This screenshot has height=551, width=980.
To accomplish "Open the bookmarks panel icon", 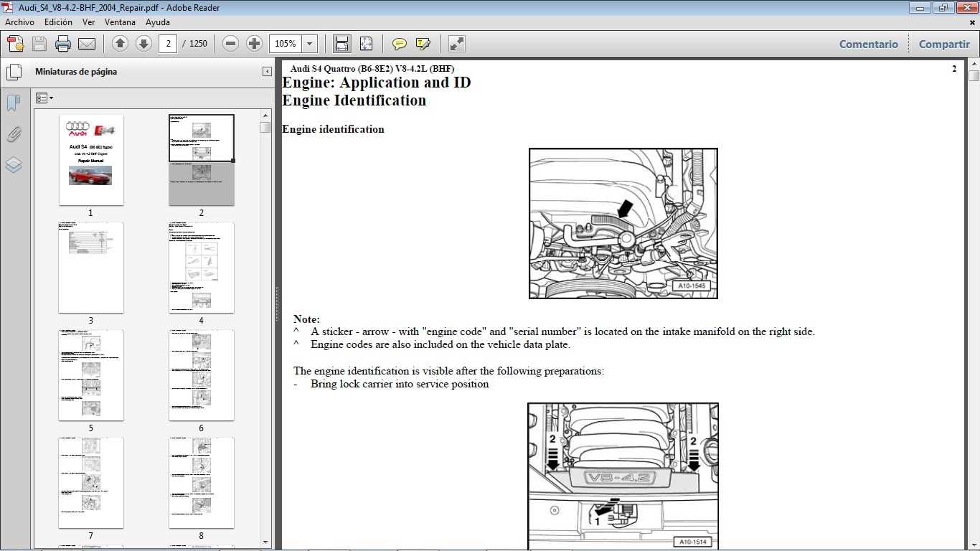I will click(x=14, y=103).
